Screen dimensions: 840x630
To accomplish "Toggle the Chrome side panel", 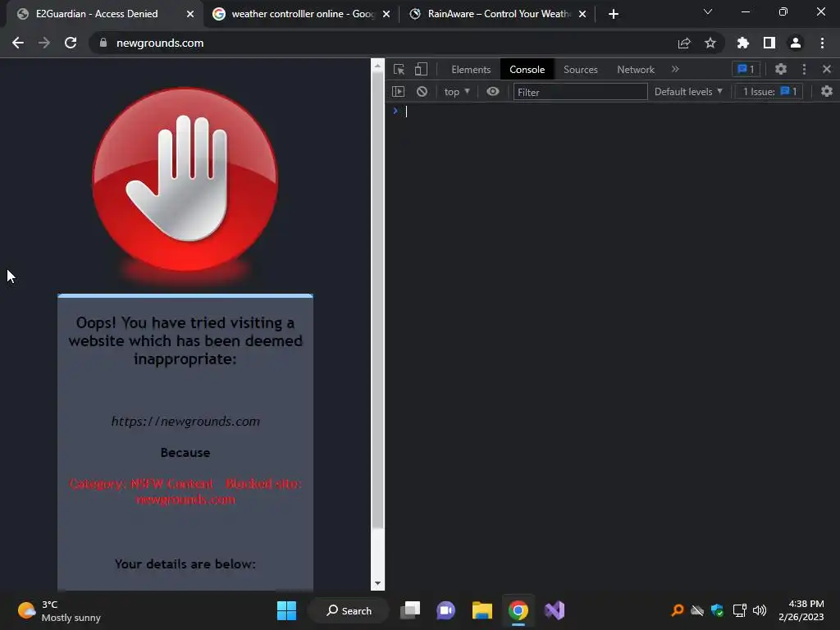I will (x=769, y=43).
